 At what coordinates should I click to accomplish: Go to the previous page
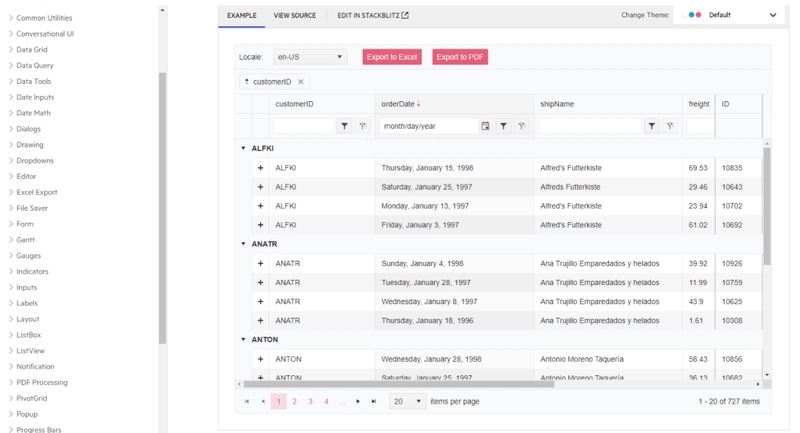pyautogui.click(x=263, y=401)
